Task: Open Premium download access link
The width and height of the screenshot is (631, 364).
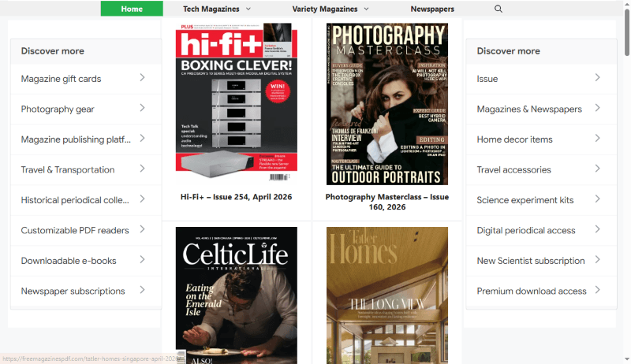Action: click(531, 291)
